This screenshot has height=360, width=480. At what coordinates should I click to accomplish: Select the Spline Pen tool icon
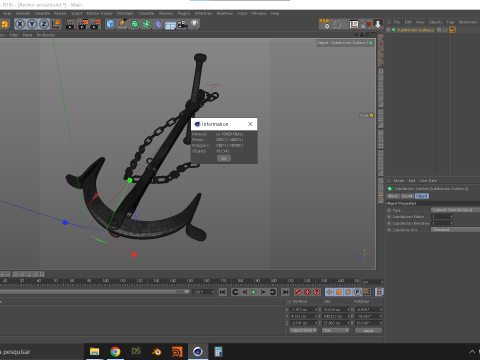click(122, 24)
